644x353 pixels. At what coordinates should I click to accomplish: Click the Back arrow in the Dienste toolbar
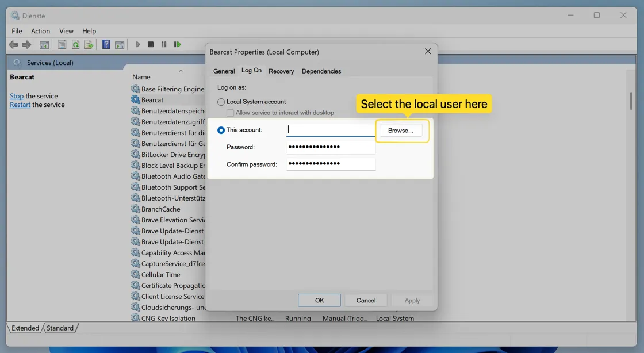(13, 44)
